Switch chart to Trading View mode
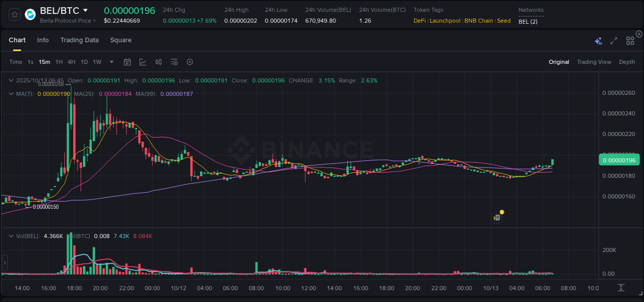644x302 pixels. [x=594, y=62]
